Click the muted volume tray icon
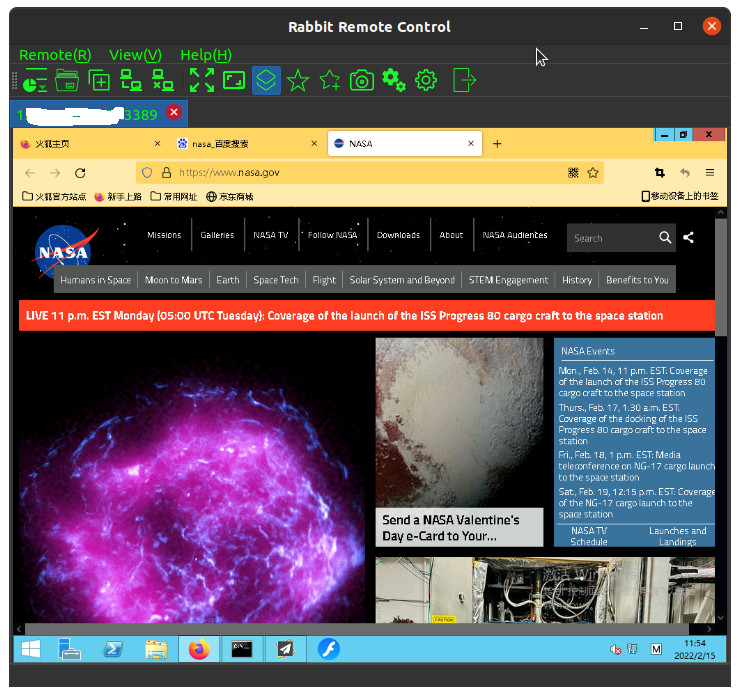 (x=615, y=650)
